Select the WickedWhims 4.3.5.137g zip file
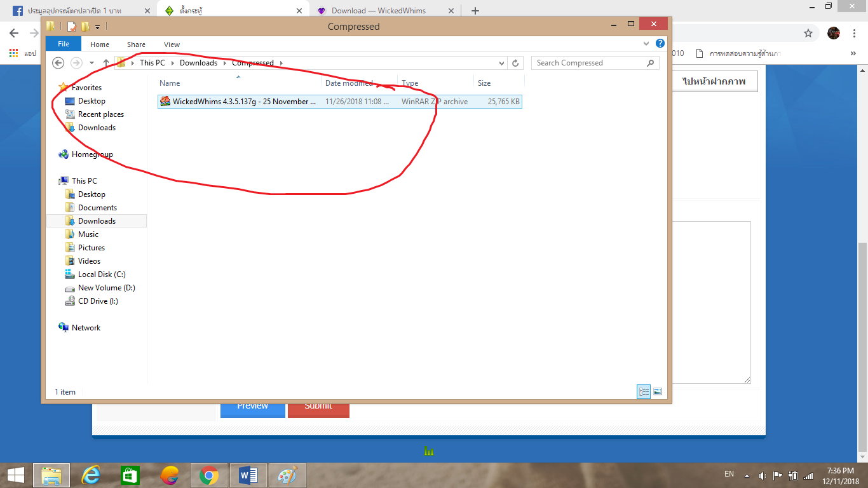868x488 pixels. (x=340, y=102)
